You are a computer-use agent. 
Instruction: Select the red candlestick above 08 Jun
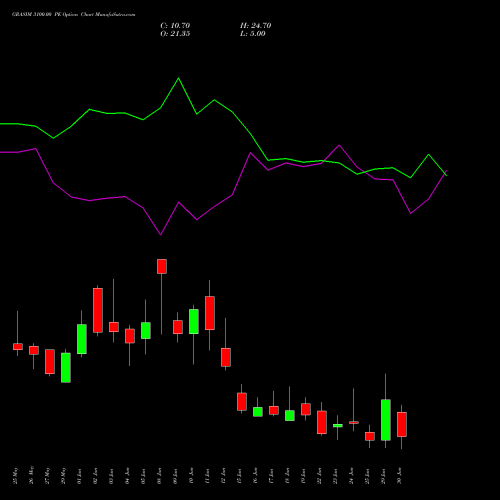[x=162, y=266]
